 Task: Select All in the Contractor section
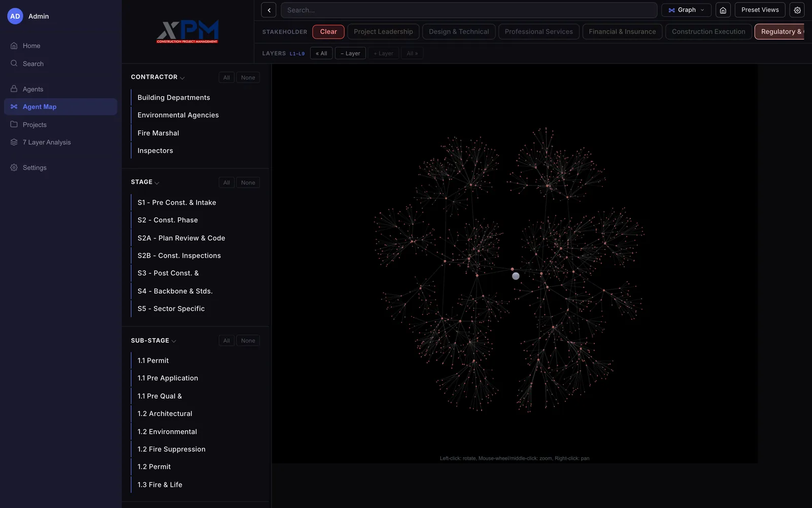[x=226, y=78]
